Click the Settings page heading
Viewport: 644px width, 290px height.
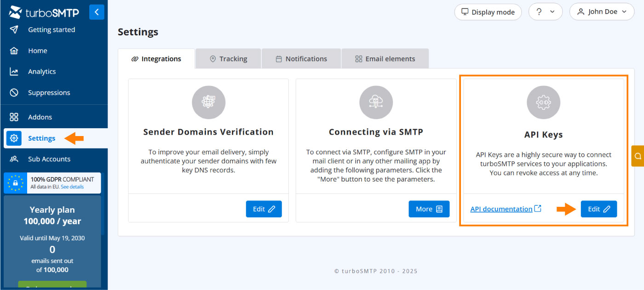point(138,32)
